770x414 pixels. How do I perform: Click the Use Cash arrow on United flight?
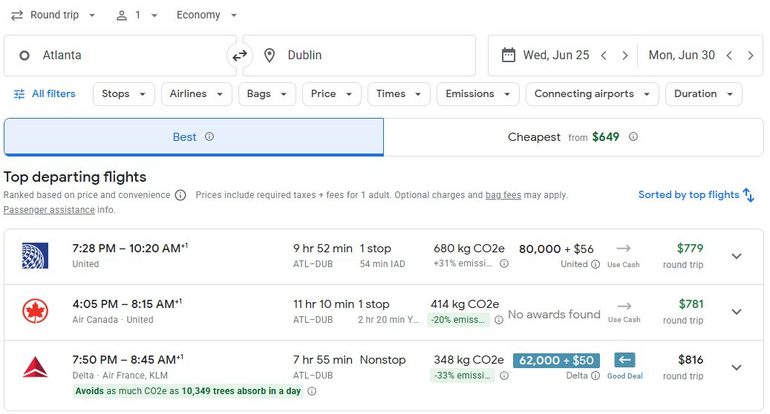(624, 249)
